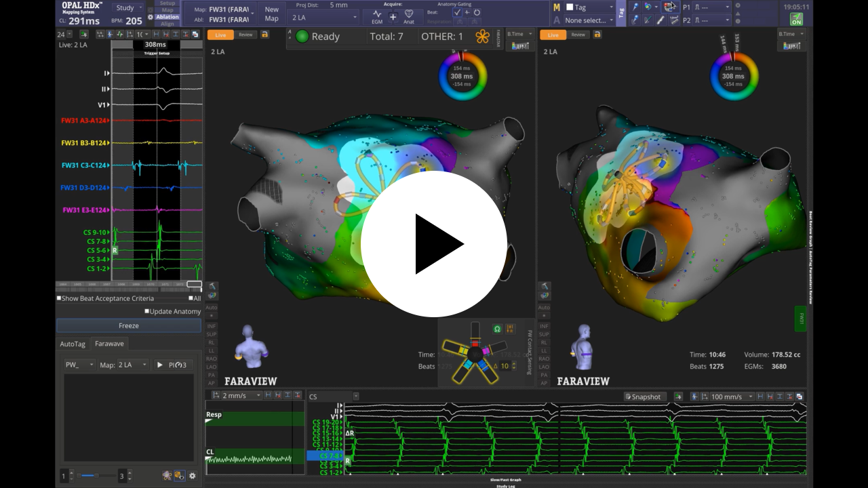Open the Study dropdown
This screenshot has height=488, width=868.
(127, 8)
